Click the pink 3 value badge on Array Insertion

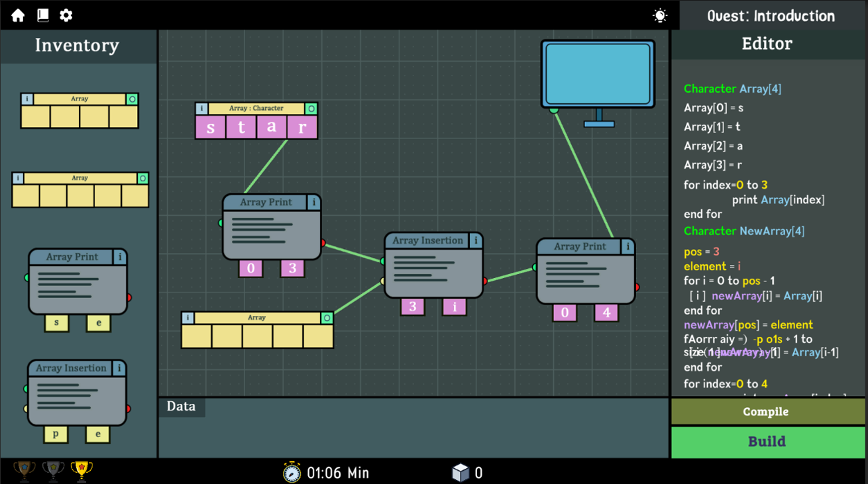(412, 307)
